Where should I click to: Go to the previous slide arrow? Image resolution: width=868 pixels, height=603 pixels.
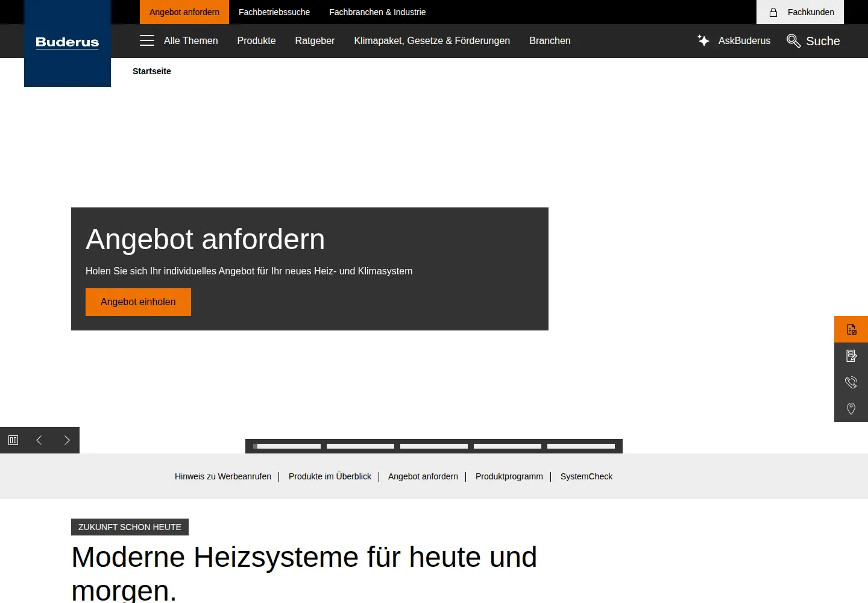pos(39,440)
